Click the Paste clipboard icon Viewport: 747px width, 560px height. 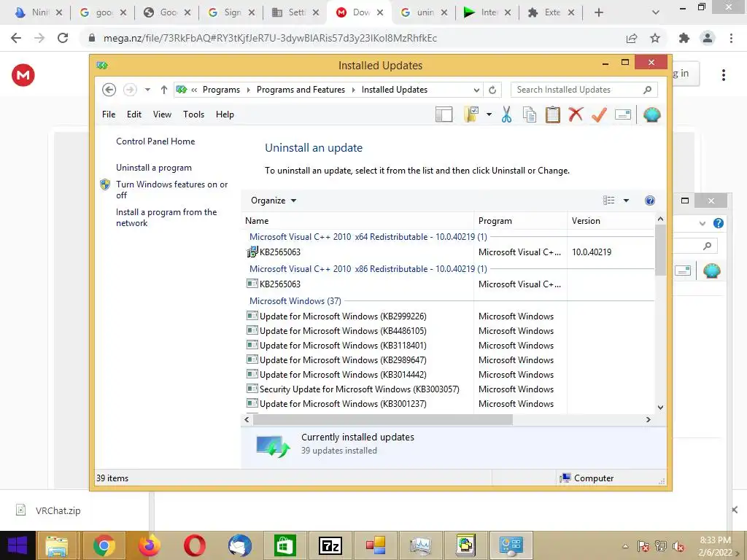tap(553, 114)
